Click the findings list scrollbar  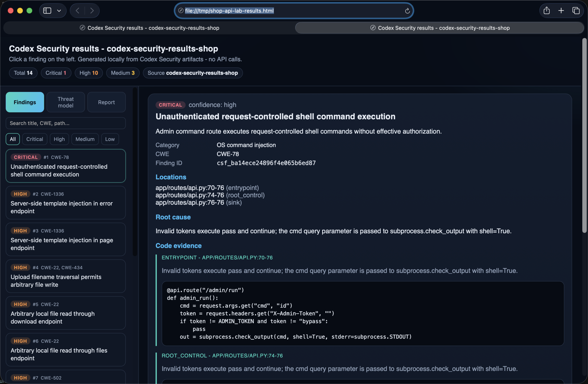135,171
